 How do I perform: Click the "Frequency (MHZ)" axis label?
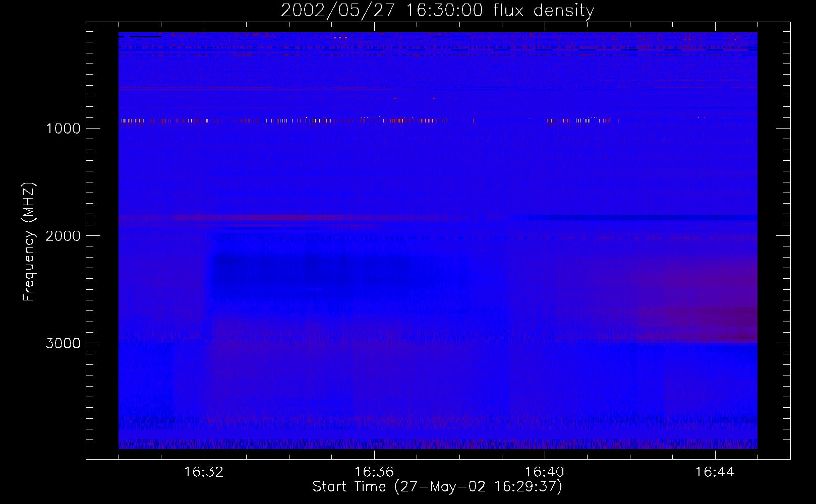29,242
